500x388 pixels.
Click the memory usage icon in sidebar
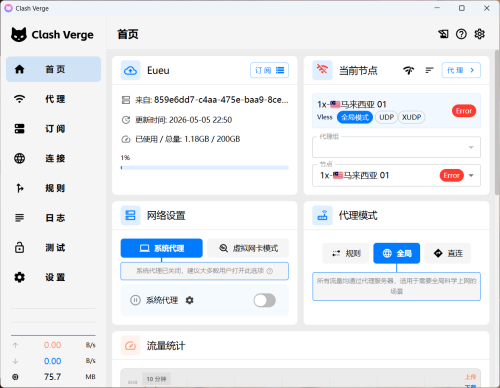click(15, 377)
